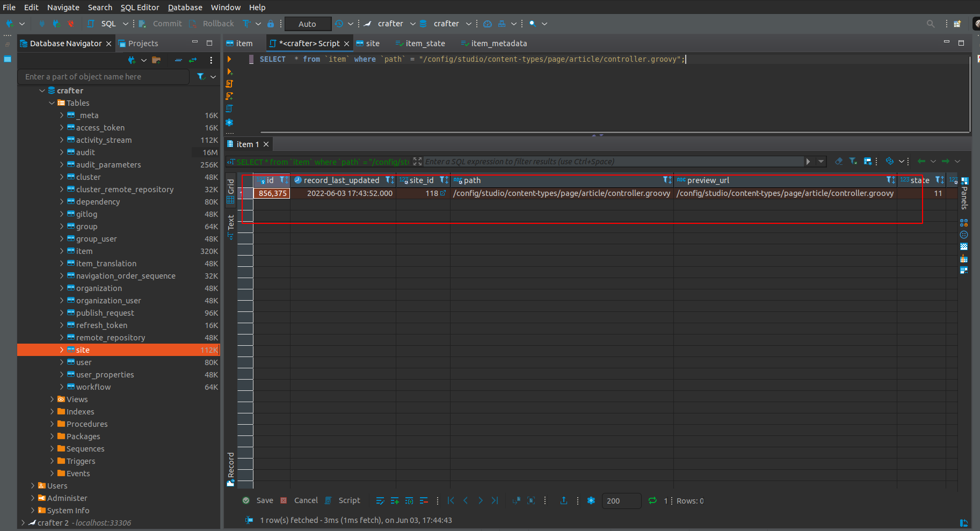This screenshot has width=980, height=531.
Task: Export the result set with the upload icon
Action: [x=564, y=500]
